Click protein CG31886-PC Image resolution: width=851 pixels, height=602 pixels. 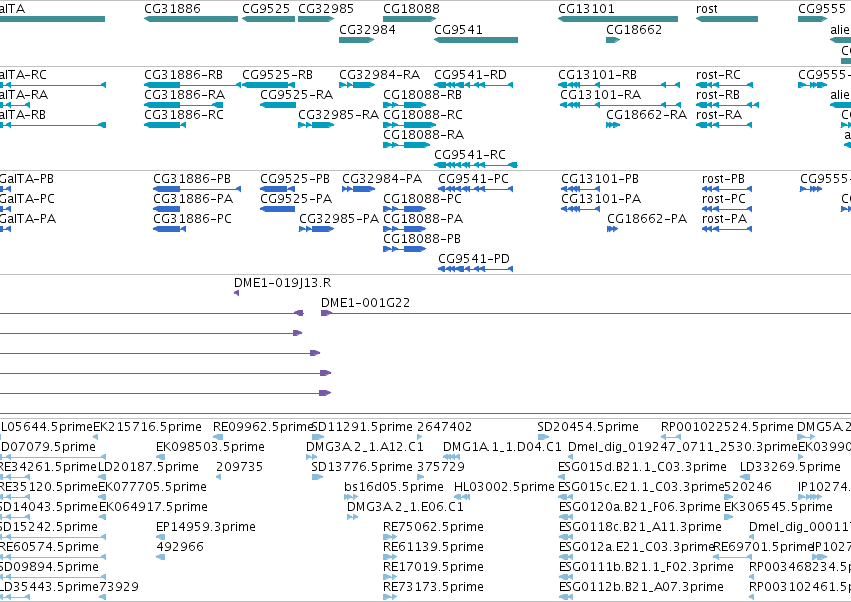pos(169,229)
